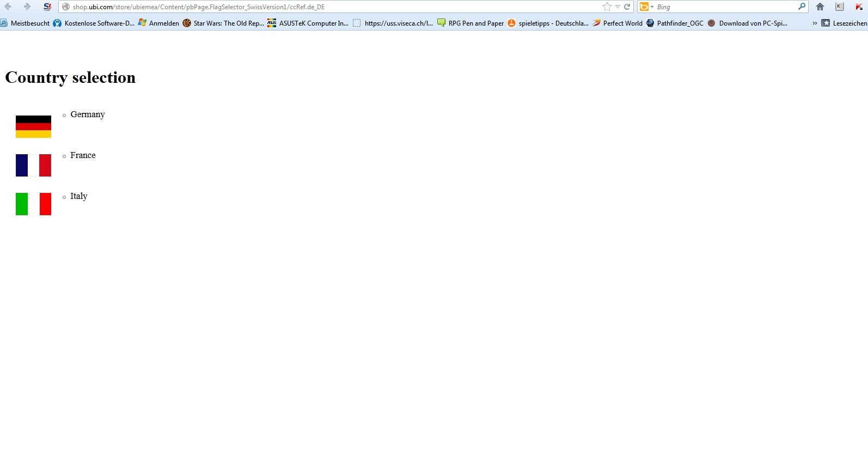Show more bookmarks with the chevron
868x449 pixels.
pos(815,23)
